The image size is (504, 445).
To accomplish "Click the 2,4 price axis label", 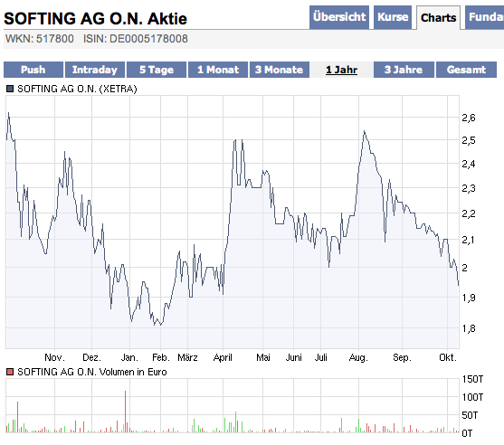I will click(469, 165).
